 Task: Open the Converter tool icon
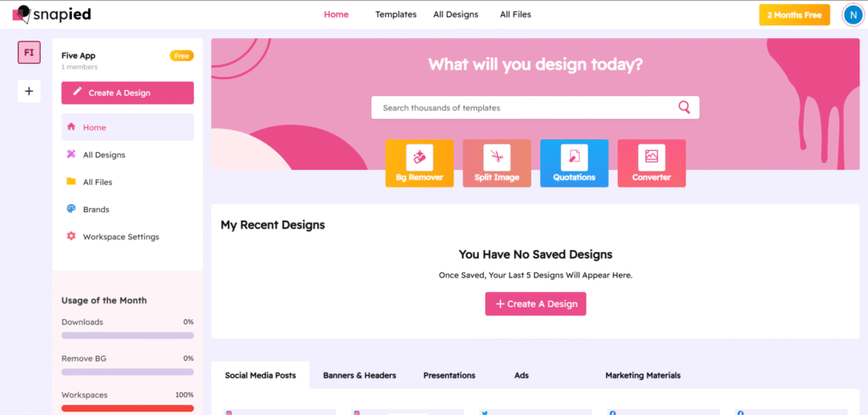651,157
